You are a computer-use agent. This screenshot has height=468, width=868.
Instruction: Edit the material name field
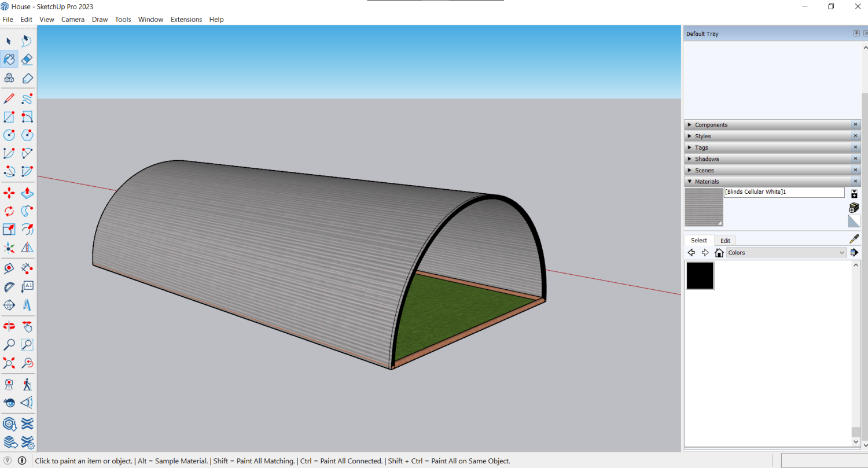click(784, 192)
